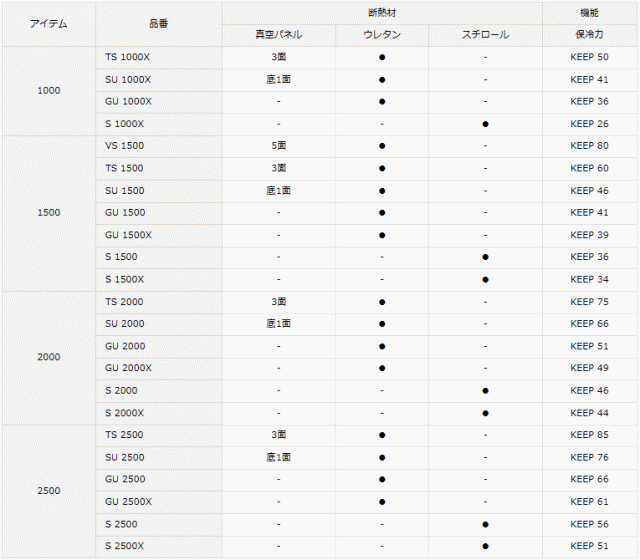The width and height of the screenshot is (640, 560).
Task: Click the 5面 vacuum panel cell
Action: pyautogui.click(x=278, y=146)
